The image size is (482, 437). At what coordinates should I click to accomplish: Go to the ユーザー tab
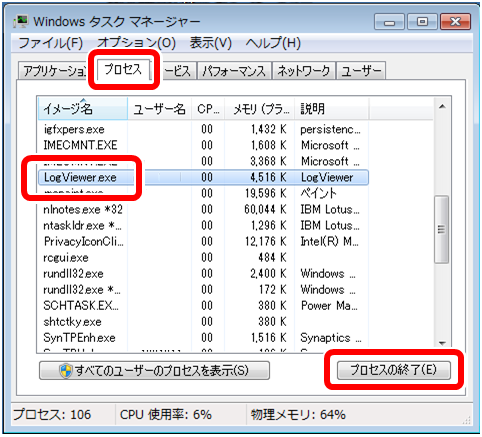(361, 71)
